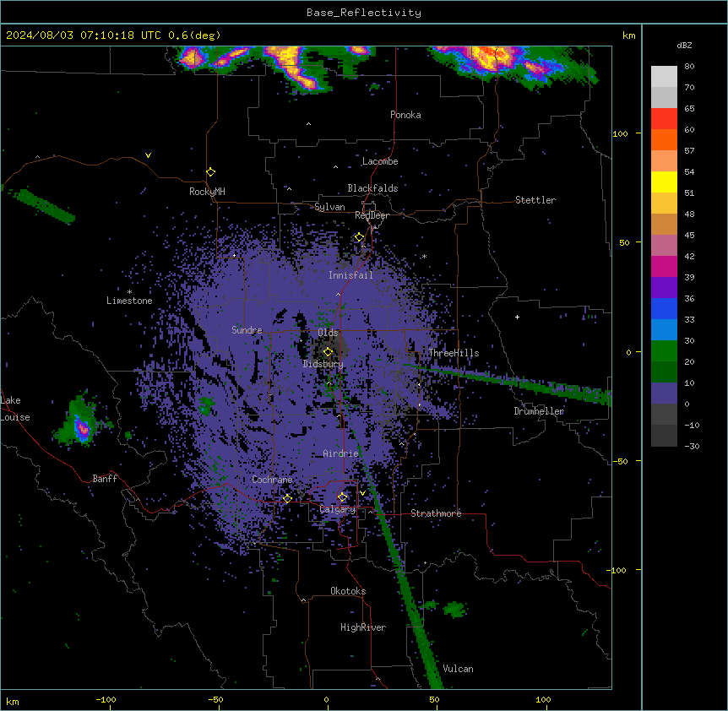Click the 50 tick on horizontal km axis
Image resolution: width=728 pixels, height=711 pixels.
tap(435, 699)
